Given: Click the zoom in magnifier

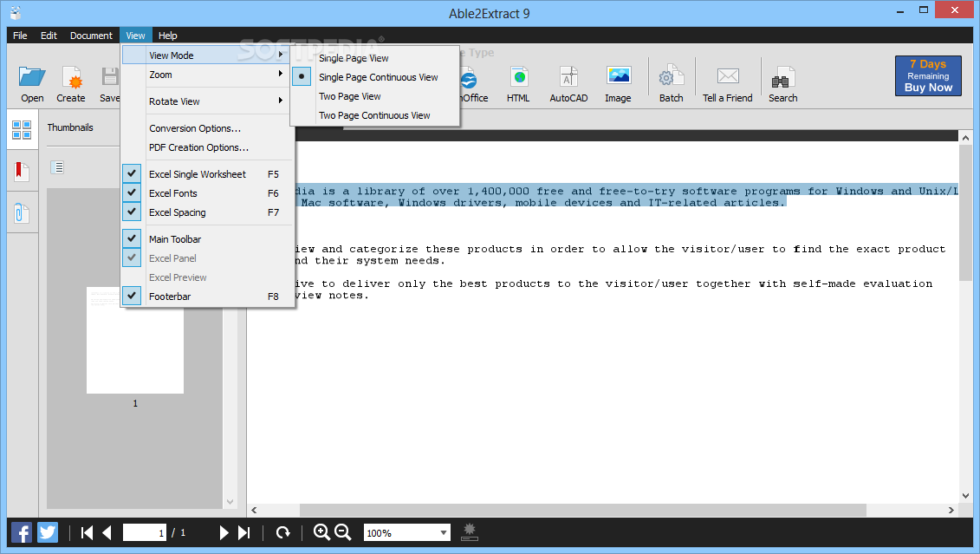Looking at the screenshot, I should 321,532.
